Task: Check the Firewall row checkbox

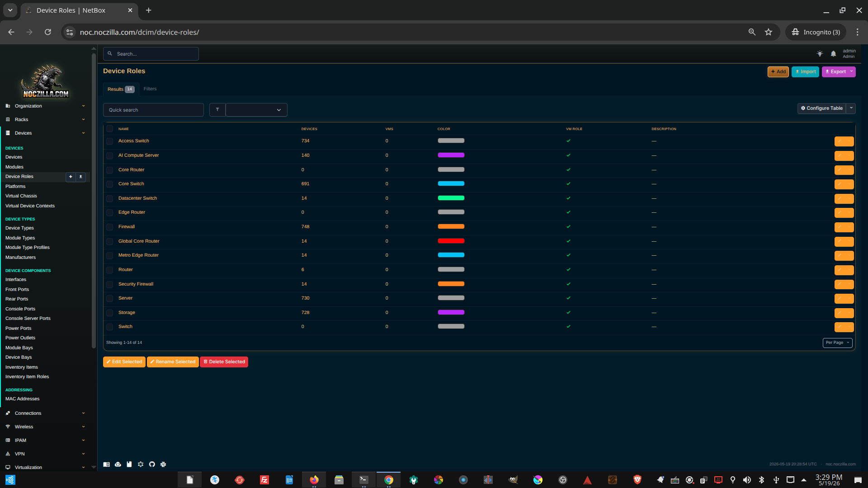Action: coord(109,227)
